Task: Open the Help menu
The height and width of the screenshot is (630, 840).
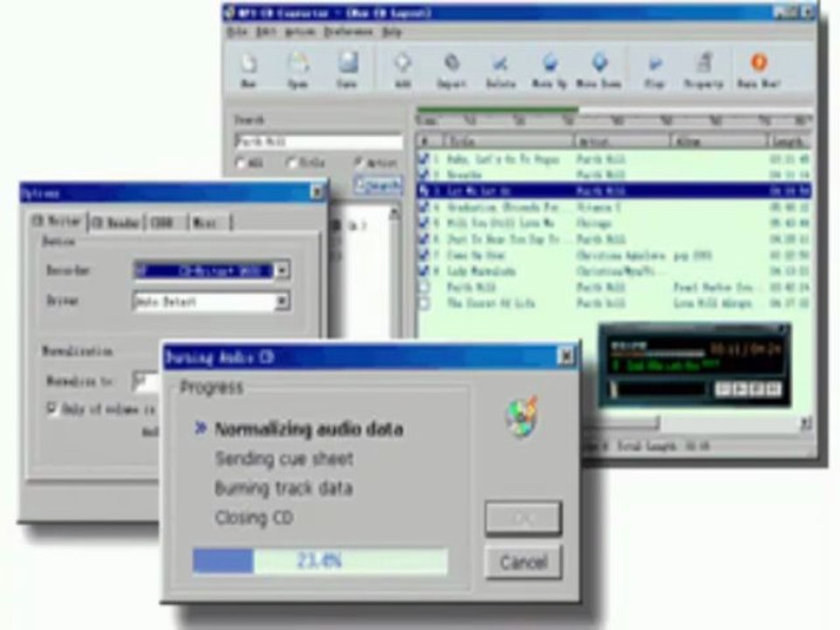Action: tap(392, 32)
